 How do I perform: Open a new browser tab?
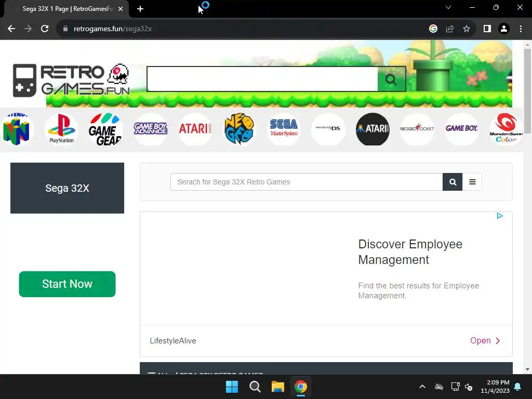tap(140, 9)
